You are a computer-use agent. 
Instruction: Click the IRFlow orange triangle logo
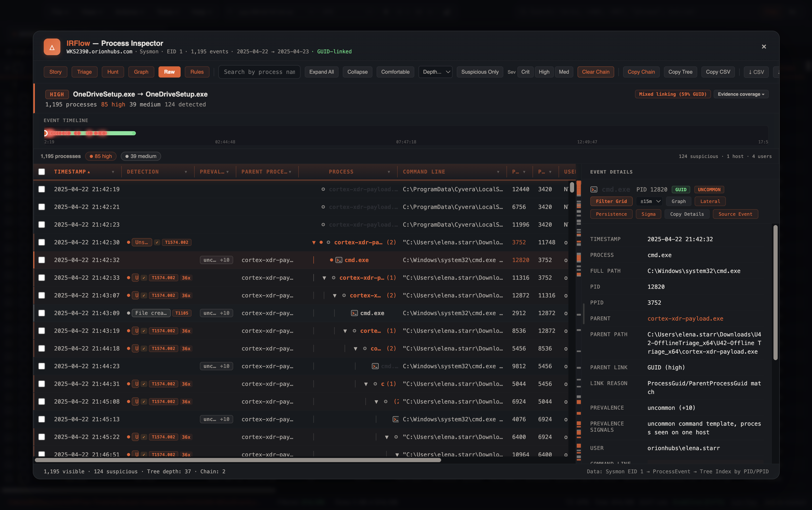(52, 47)
